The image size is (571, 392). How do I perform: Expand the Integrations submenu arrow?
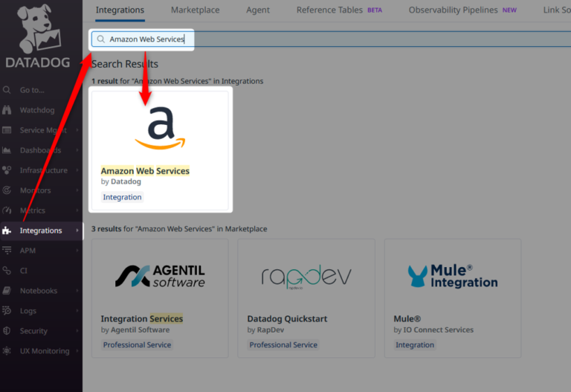coord(77,231)
